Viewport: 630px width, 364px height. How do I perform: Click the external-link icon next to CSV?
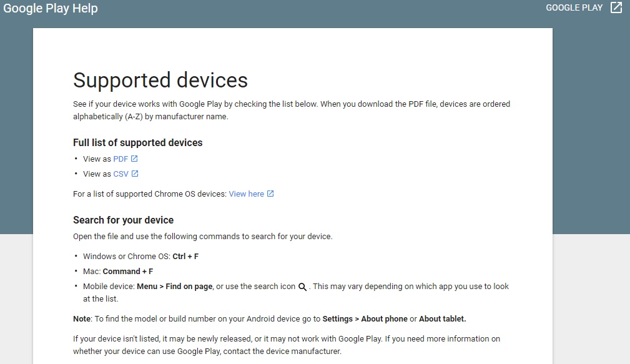(x=135, y=174)
